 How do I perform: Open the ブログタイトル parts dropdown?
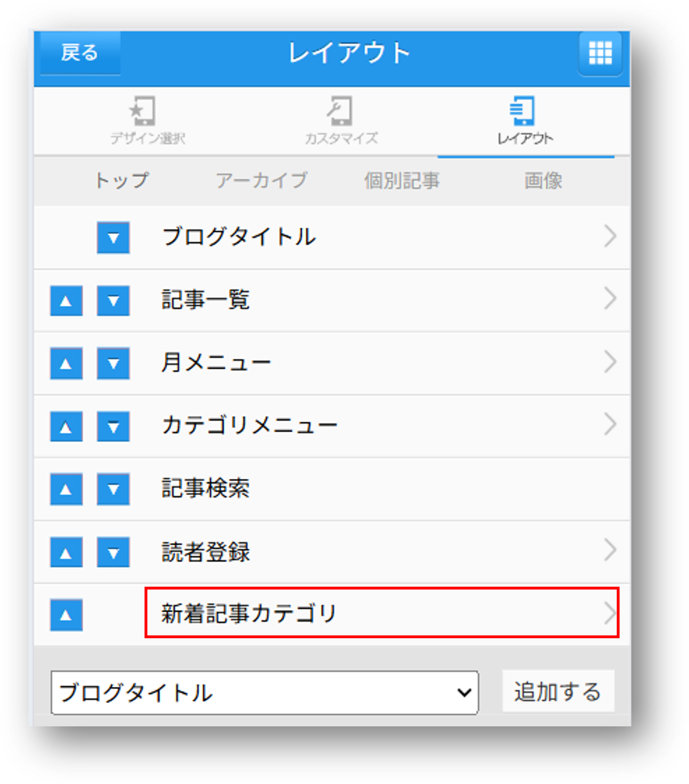point(265,693)
